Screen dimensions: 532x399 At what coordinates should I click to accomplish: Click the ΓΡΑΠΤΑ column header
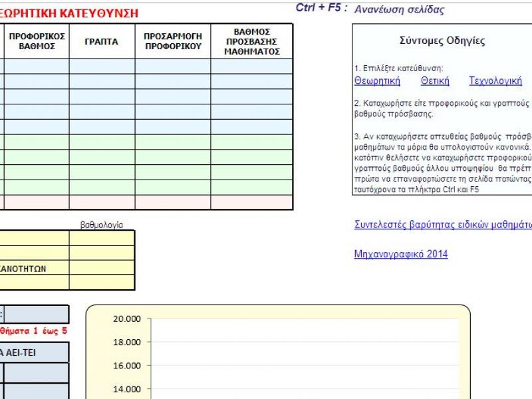pyautogui.click(x=102, y=41)
